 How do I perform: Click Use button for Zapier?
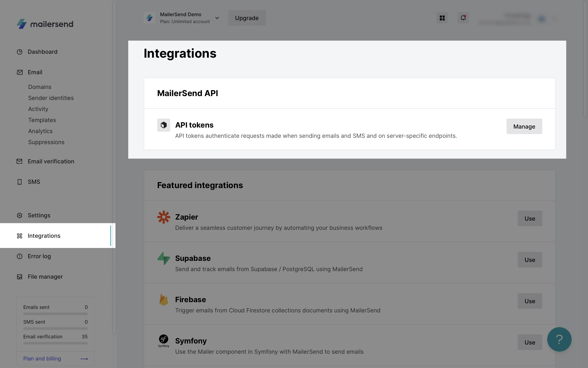click(530, 218)
